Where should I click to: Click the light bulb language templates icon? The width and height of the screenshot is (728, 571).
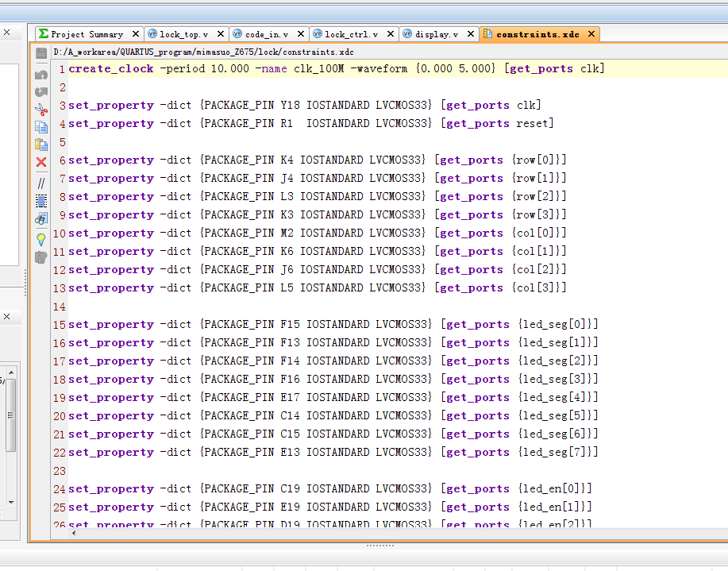click(41, 238)
